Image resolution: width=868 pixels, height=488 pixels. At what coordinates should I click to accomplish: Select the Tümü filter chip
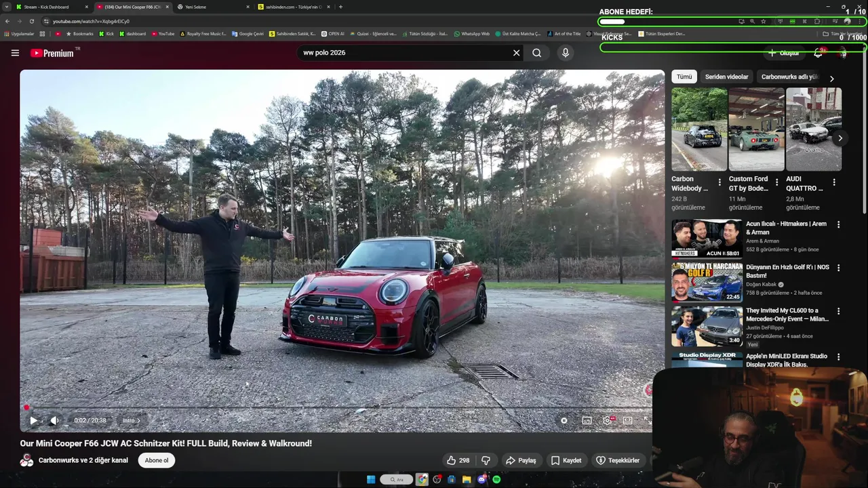(x=684, y=77)
